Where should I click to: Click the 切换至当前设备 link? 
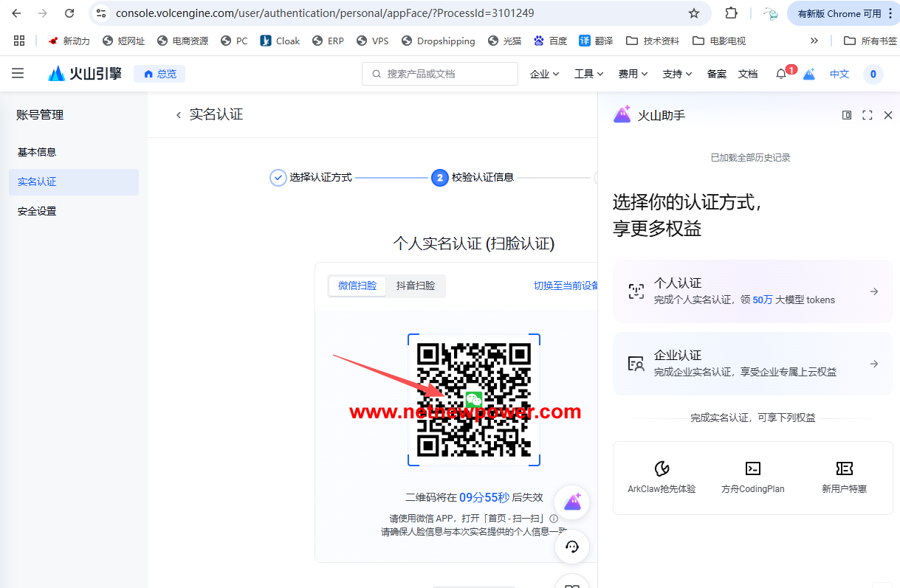(566, 286)
